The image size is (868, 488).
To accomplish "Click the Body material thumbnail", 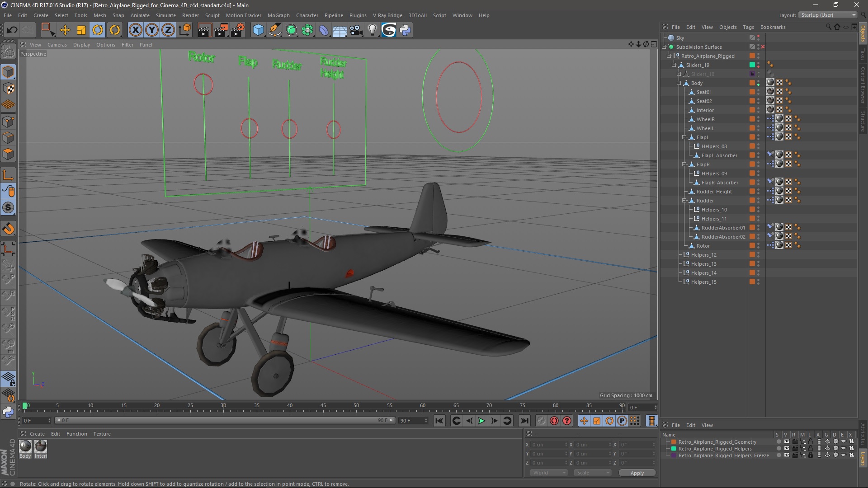I will point(25,446).
